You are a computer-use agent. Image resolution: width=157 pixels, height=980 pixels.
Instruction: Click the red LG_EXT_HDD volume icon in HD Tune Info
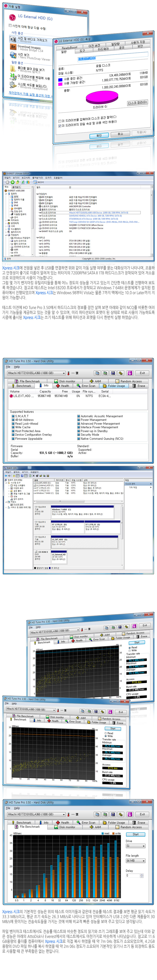11,396
